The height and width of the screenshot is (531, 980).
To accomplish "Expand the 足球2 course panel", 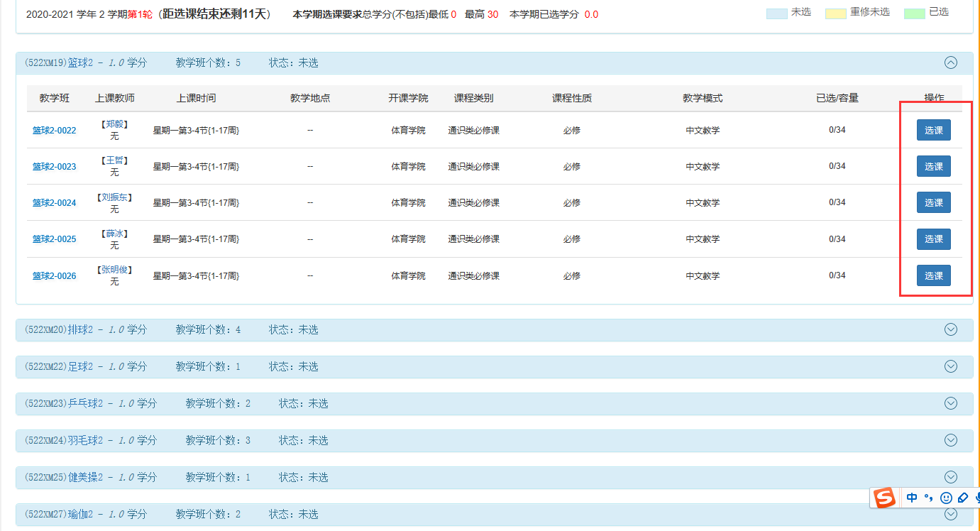I will [x=951, y=366].
